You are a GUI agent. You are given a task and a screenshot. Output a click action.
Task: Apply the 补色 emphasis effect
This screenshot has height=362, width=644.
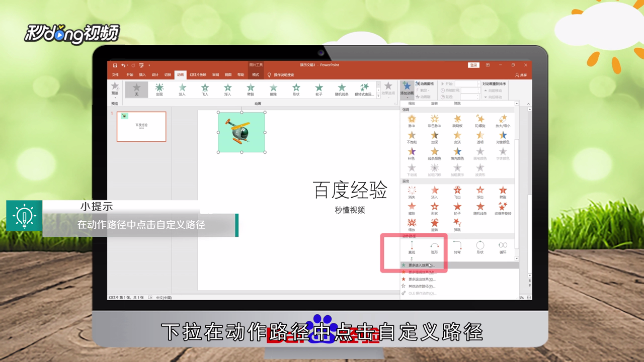[x=412, y=154]
